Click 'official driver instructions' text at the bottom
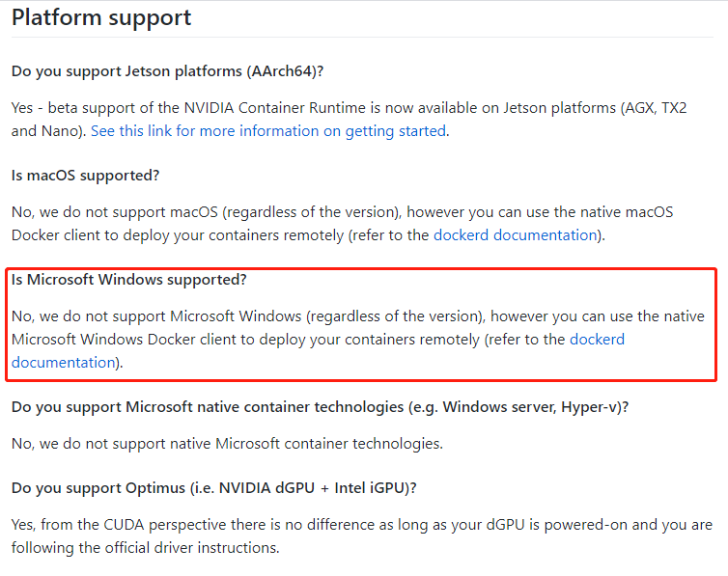Viewport: 728px width, 576px height. (x=191, y=548)
